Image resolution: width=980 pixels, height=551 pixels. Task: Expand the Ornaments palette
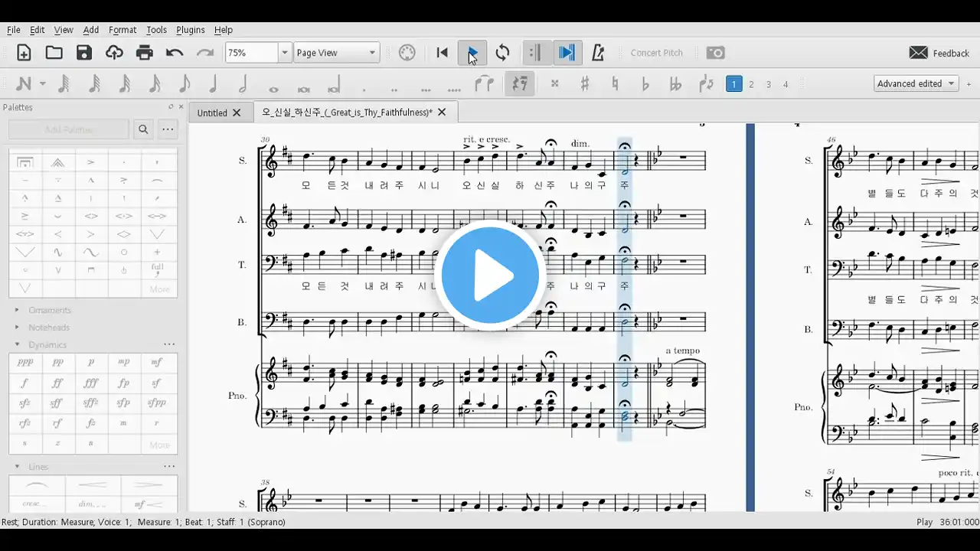(x=17, y=310)
